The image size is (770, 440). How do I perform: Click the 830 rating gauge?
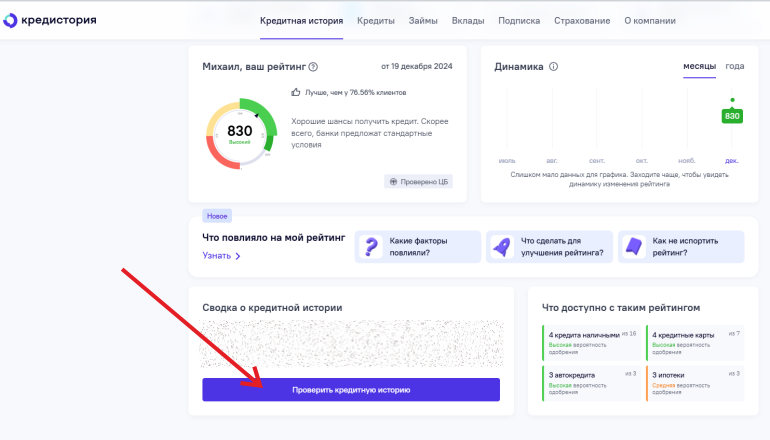coord(240,133)
